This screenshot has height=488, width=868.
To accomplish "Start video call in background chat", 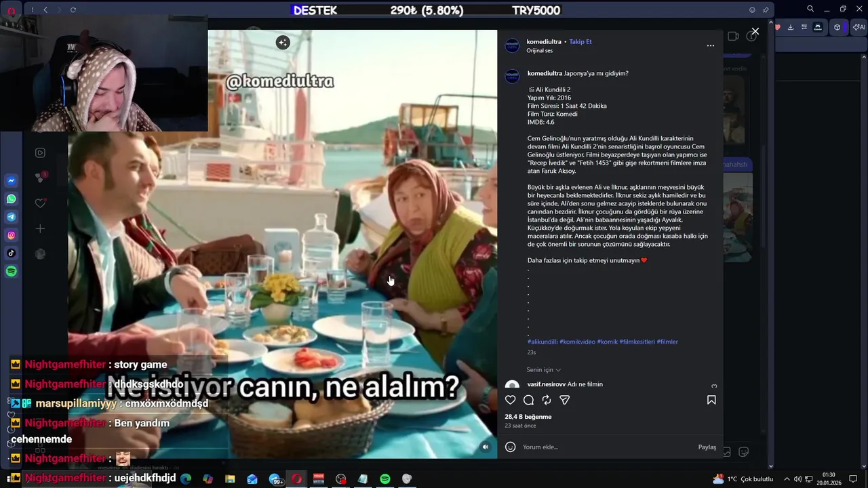I will point(733,36).
